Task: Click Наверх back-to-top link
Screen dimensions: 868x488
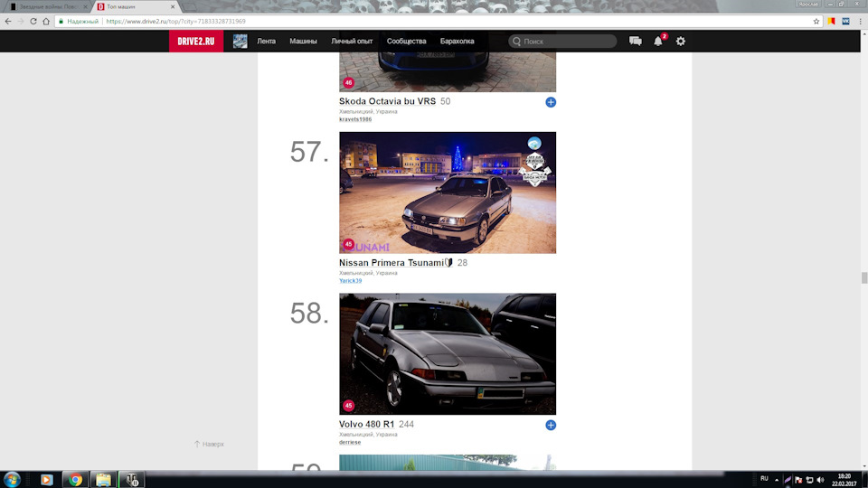Action: click(x=209, y=445)
